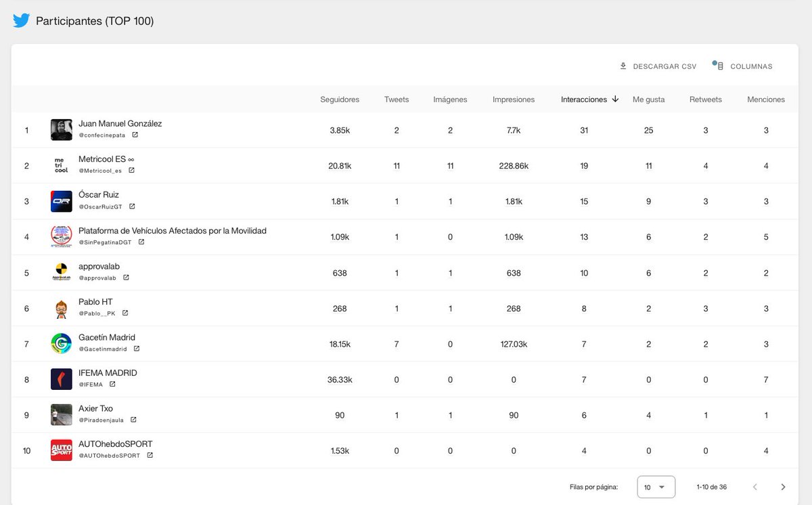Click Juan Manuel González profile avatar
The image size is (812, 505).
pyautogui.click(x=62, y=130)
